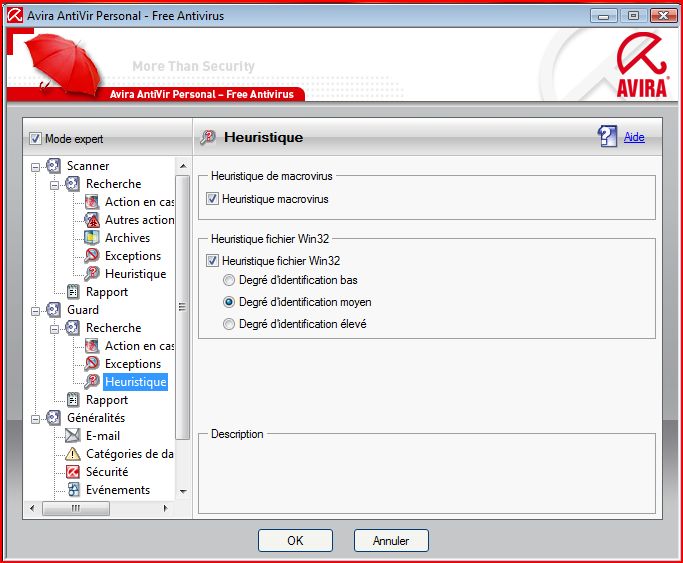Open E-mail settings item
Image resolution: width=683 pixels, height=563 pixels.
pos(103,436)
